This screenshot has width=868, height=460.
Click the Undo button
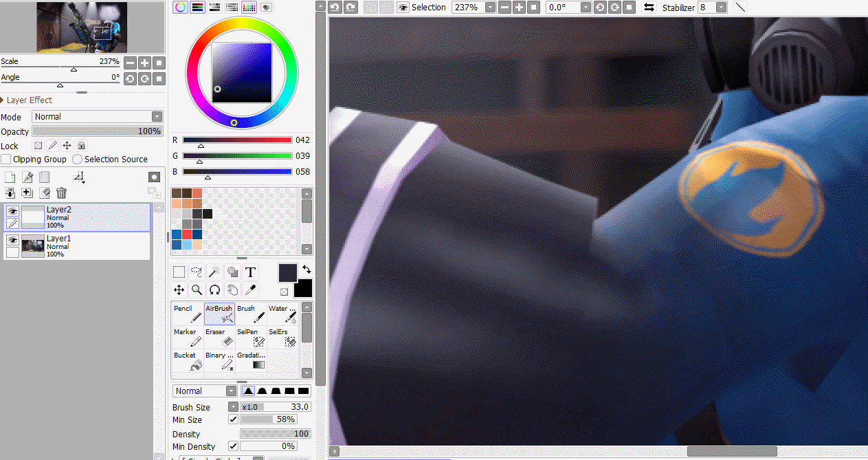pos(335,7)
